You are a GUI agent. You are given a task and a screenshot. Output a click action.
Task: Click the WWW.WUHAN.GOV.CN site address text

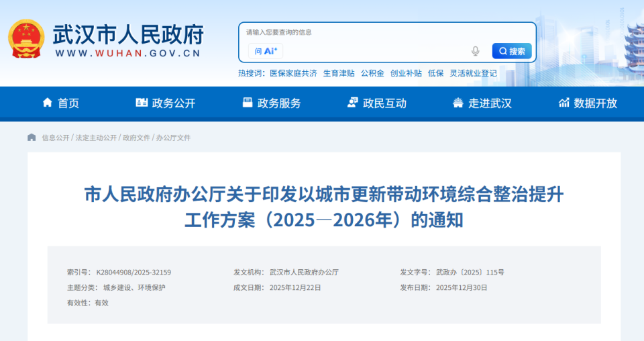127,54
